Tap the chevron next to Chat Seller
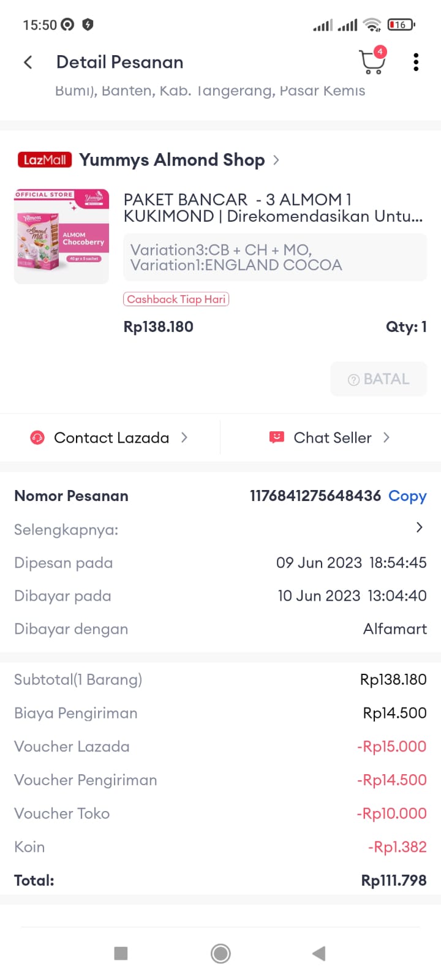 (x=386, y=437)
